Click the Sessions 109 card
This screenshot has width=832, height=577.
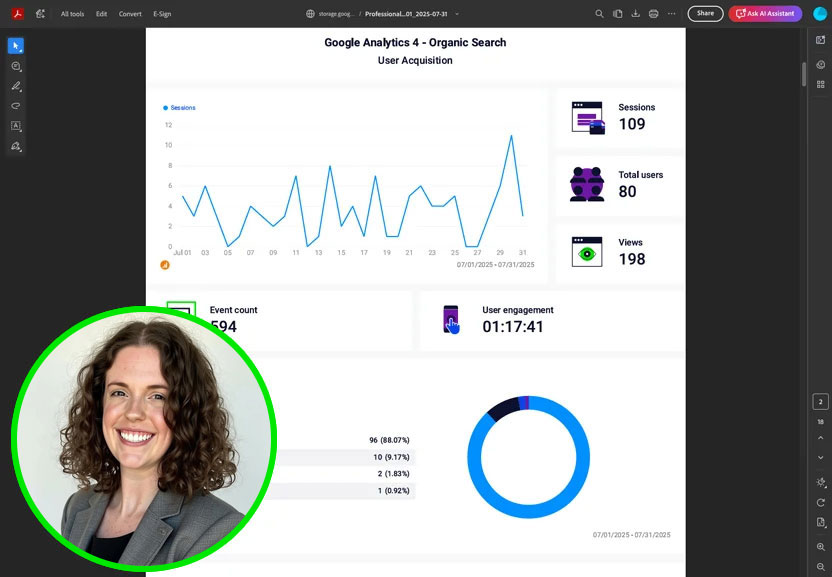pyautogui.click(x=619, y=117)
